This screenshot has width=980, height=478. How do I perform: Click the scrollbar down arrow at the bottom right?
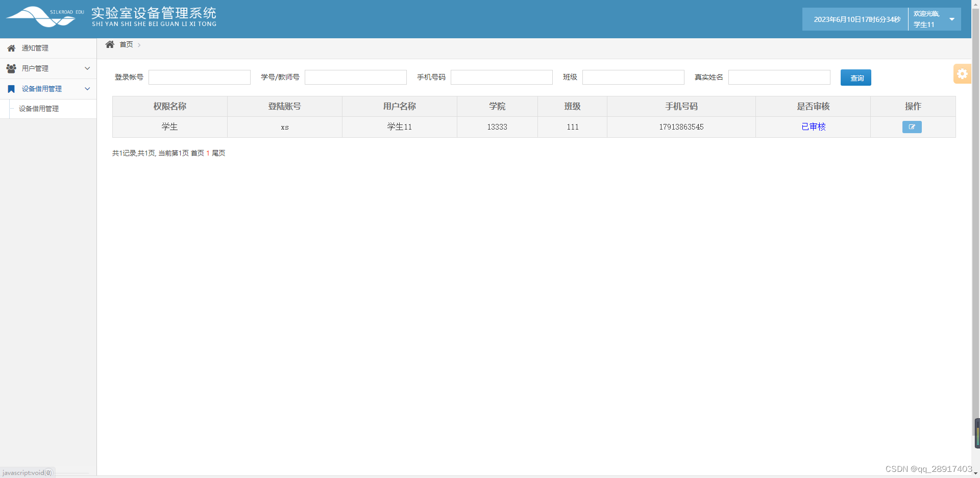[976, 474]
